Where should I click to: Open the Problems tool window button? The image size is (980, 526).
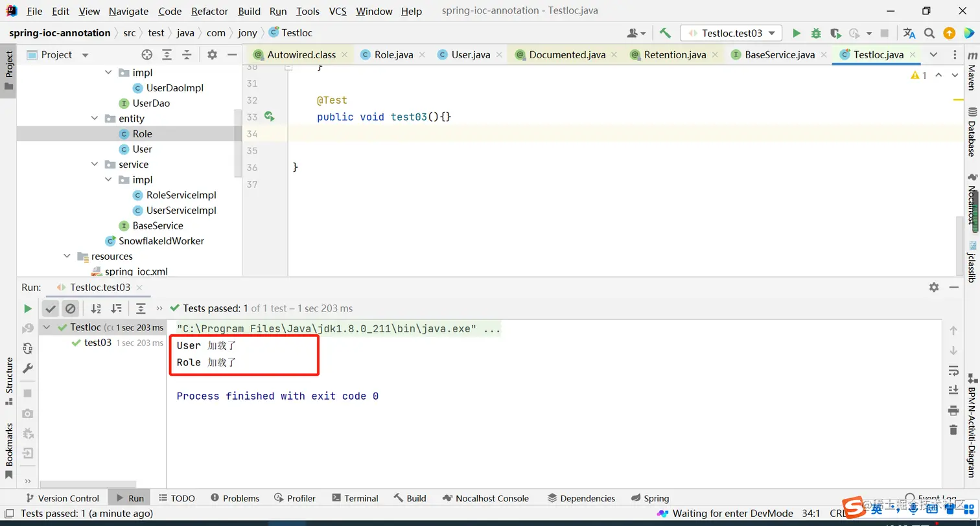pyautogui.click(x=234, y=498)
